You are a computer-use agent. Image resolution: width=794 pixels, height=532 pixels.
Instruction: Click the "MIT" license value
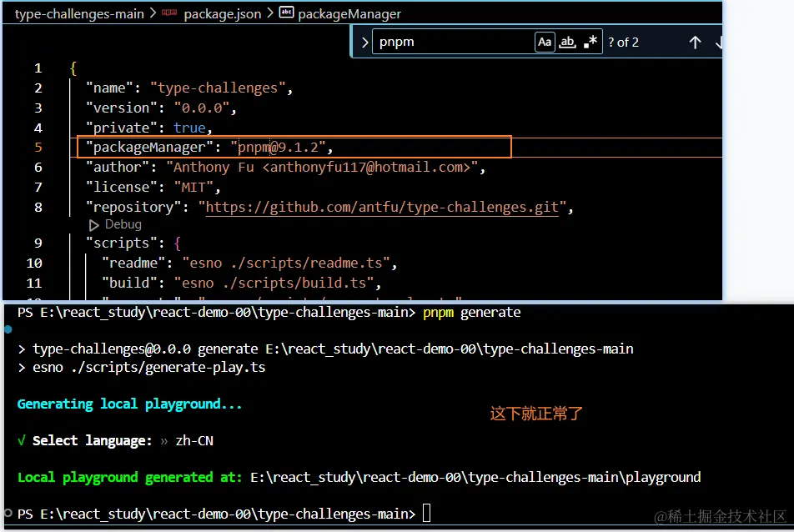(193, 188)
